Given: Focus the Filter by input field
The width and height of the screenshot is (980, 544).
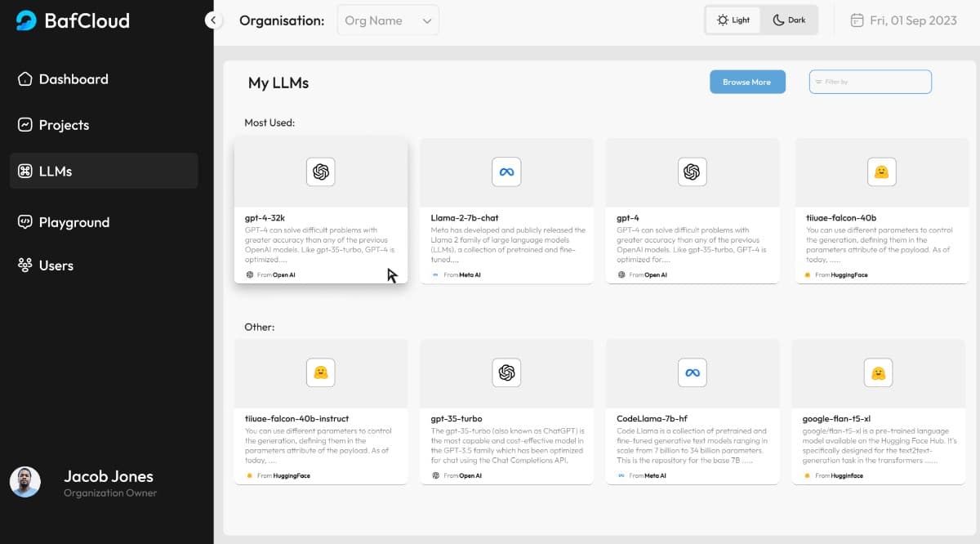Looking at the screenshot, I should pos(871,82).
